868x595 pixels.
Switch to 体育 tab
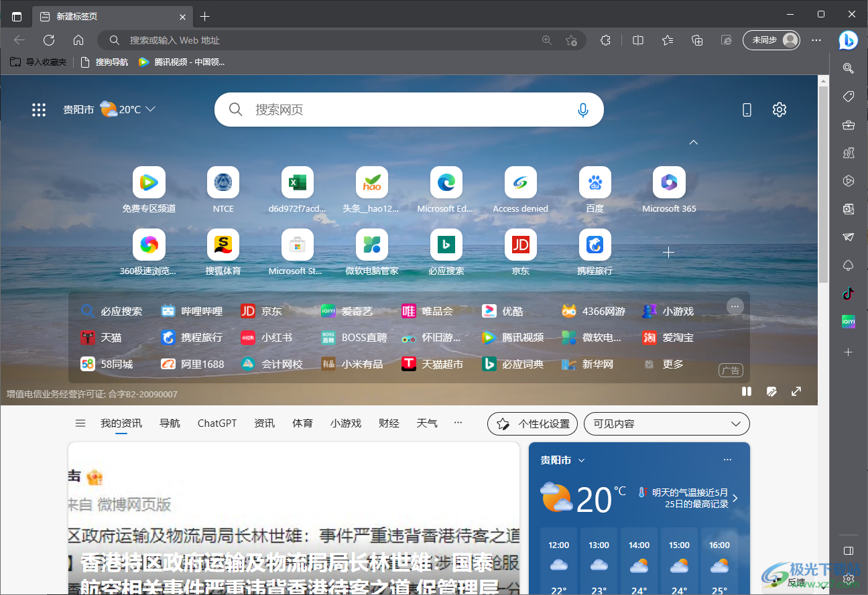[x=302, y=423]
